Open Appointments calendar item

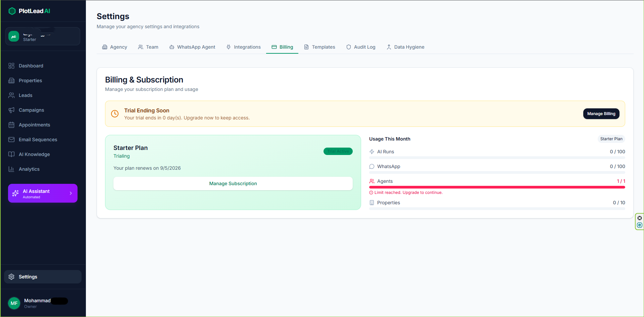click(x=43, y=125)
